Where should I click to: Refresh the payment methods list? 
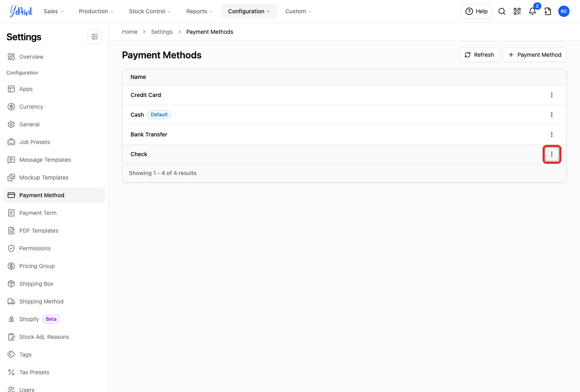[x=479, y=55]
